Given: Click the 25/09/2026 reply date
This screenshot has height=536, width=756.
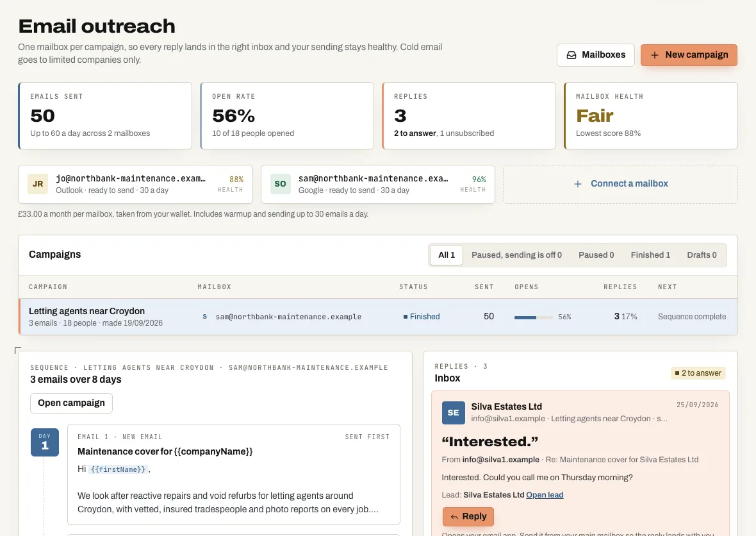Looking at the screenshot, I should pyautogui.click(x=697, y=405).
